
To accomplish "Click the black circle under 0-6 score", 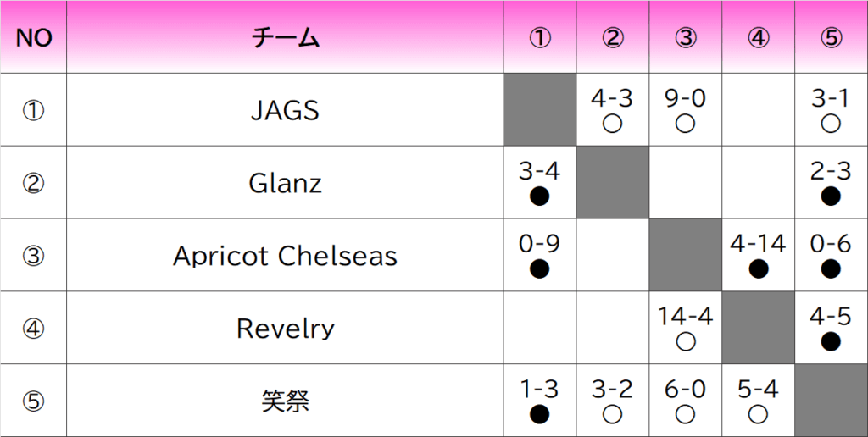I will point(831,269).
